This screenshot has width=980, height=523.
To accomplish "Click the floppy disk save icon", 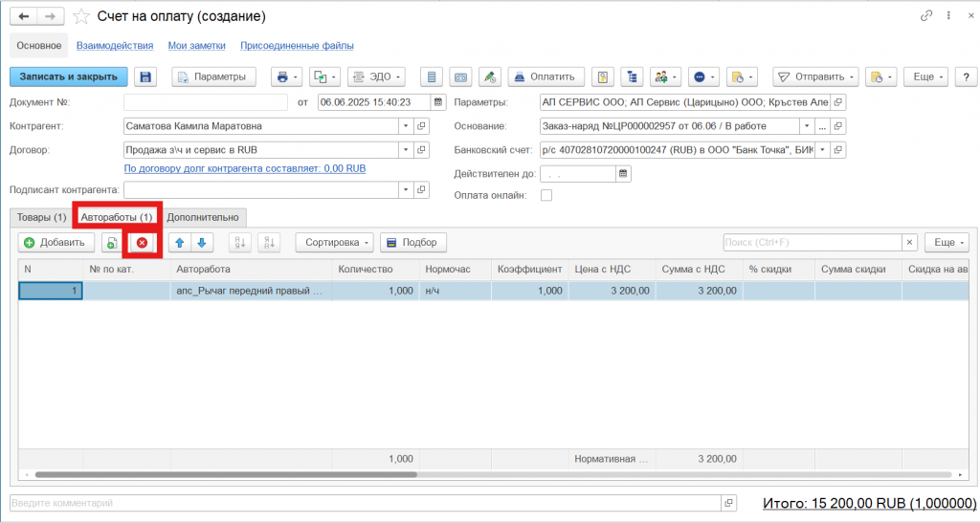I will tap(145, 77).
